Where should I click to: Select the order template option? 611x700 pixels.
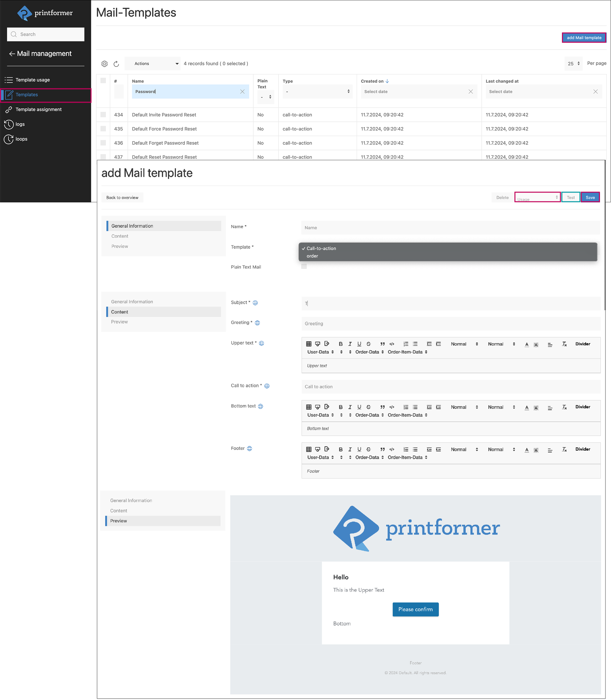coord(312,256)
